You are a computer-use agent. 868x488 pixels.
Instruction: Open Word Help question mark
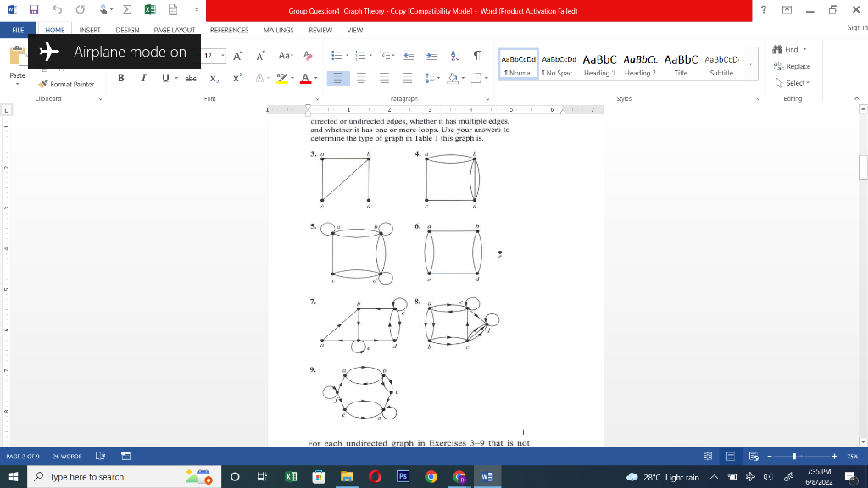764,10
